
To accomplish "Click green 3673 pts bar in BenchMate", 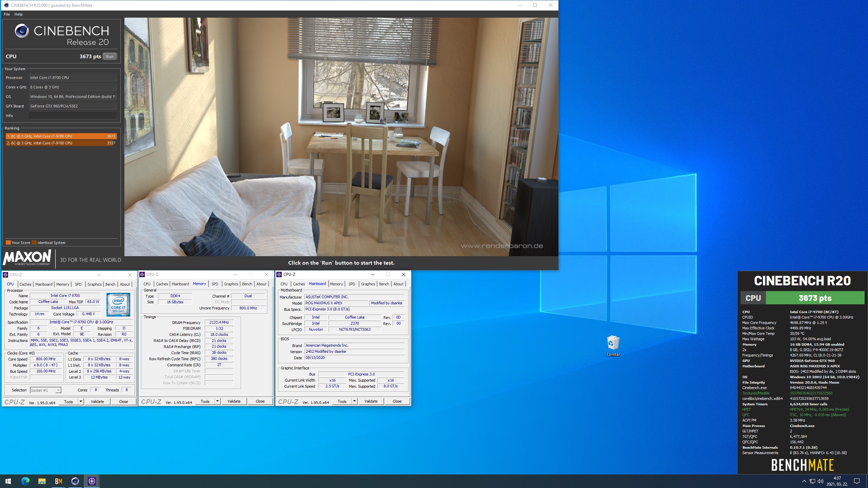I will coord(815,298).
